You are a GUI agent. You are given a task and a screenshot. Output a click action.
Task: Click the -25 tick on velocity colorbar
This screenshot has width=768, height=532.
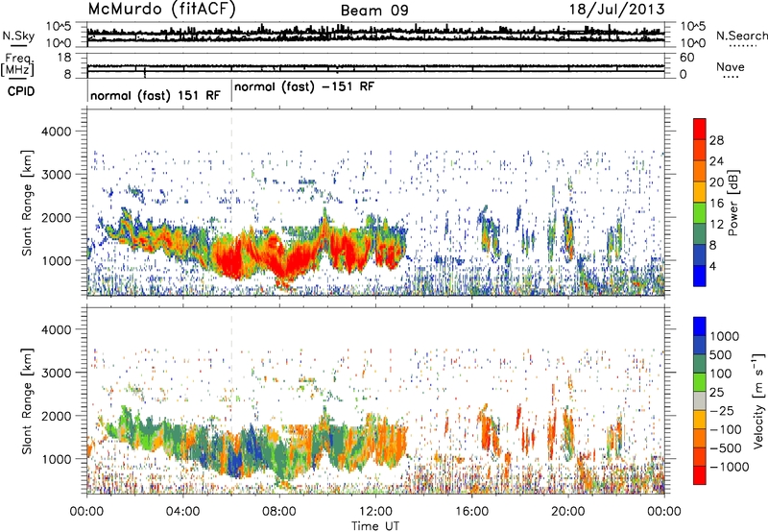(x=722, y=411)
